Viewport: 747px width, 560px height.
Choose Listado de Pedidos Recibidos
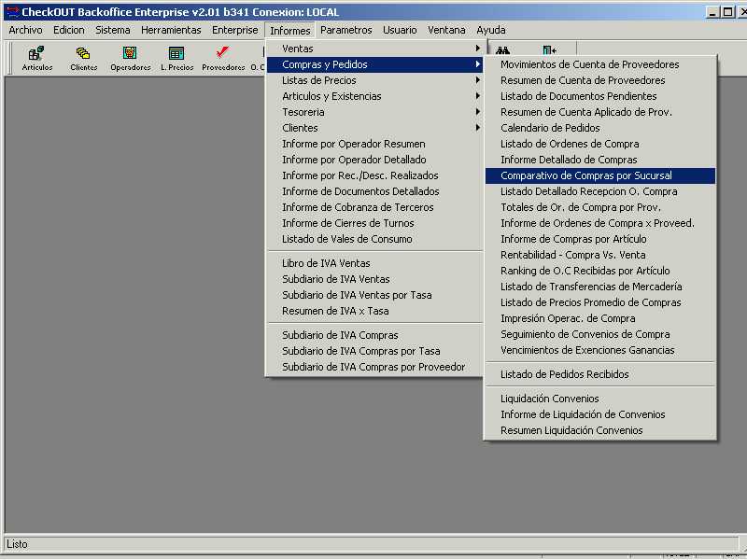point(600,375)
